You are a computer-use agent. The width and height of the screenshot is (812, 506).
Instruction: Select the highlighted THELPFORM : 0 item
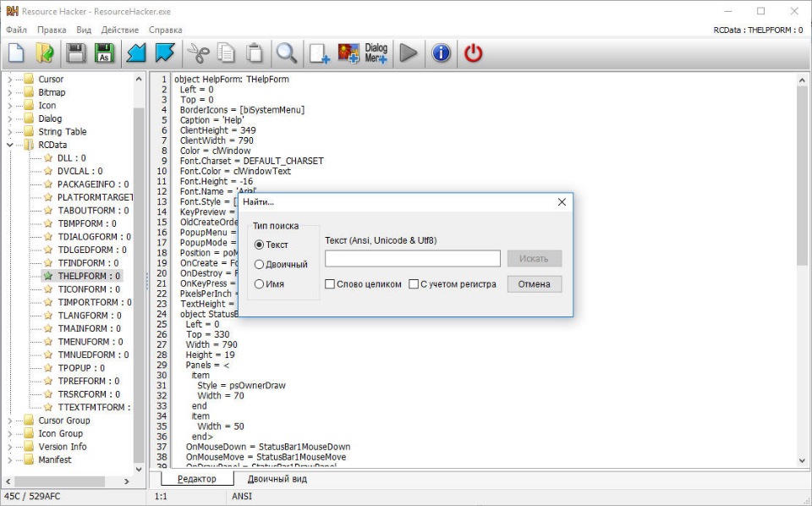(x=89, y=276)
